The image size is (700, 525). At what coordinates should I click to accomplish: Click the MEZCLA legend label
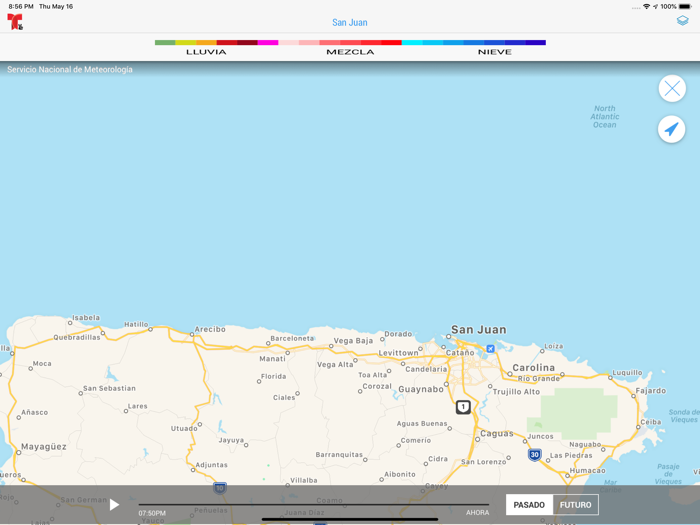(350, 52)
